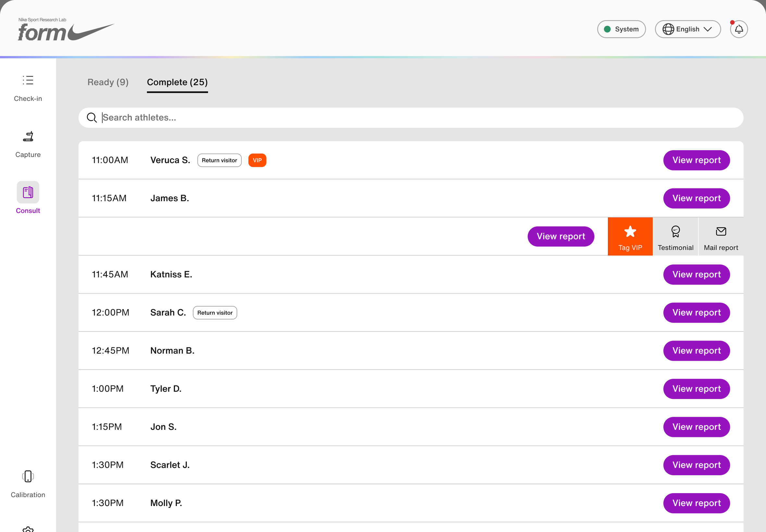Click the 12:45PM time entry
Viewport: 766px width, 532px height.
(110, 351)
